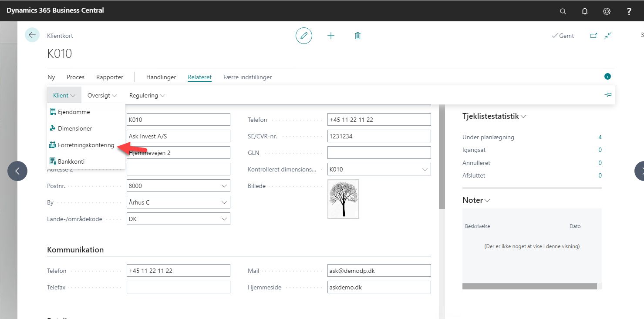644x319 pixels.
Task: Click the Forretningskontering icon
Action: pyautogui.click(x=53, y=145)
